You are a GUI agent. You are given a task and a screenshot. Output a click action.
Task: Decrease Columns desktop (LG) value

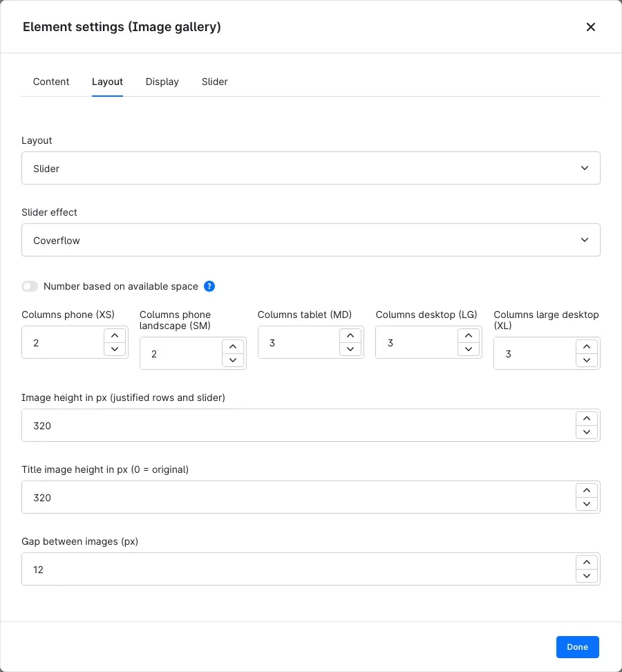pyautogui.click(x=469, y=349)
